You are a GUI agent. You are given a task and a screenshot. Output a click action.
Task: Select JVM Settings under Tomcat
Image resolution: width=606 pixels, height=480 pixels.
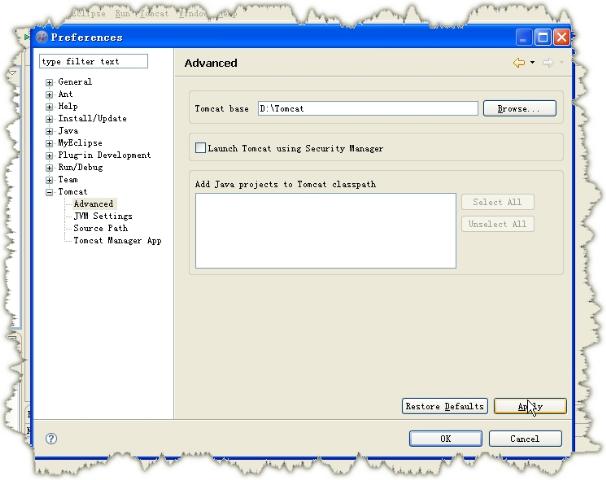[103, 216]
